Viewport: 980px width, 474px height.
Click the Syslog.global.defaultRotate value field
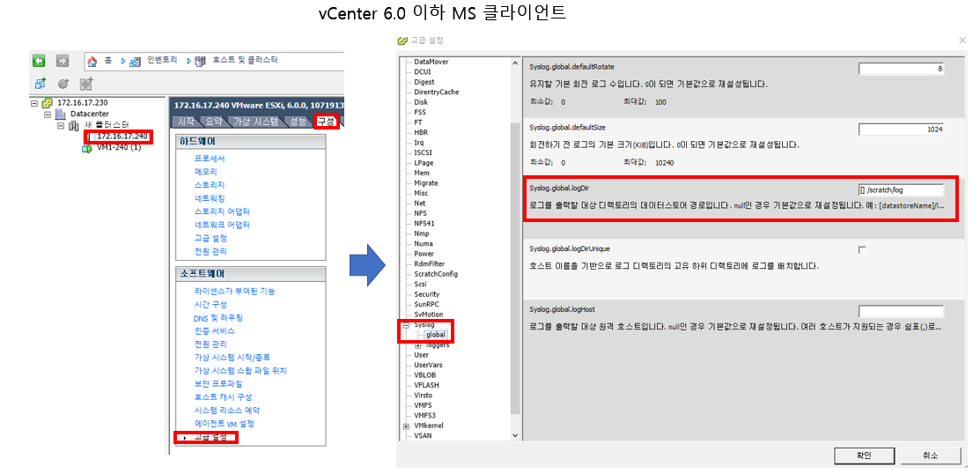point(901,69)
